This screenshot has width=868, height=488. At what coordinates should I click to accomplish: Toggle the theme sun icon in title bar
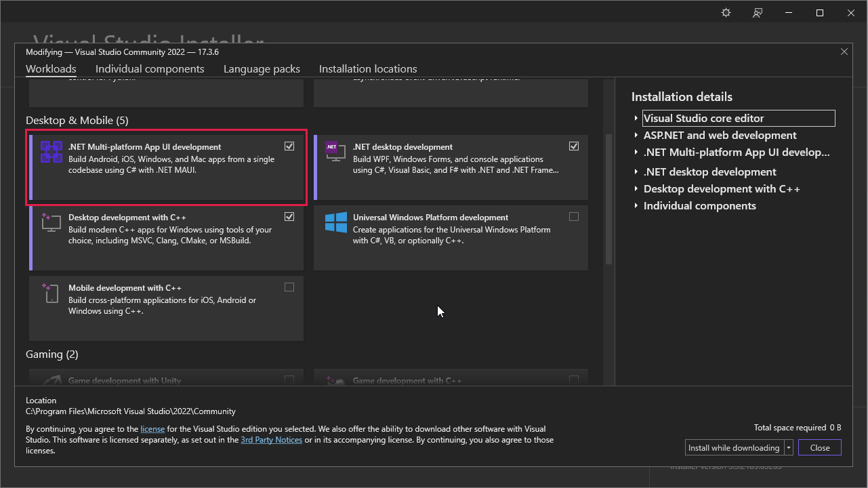726,13
